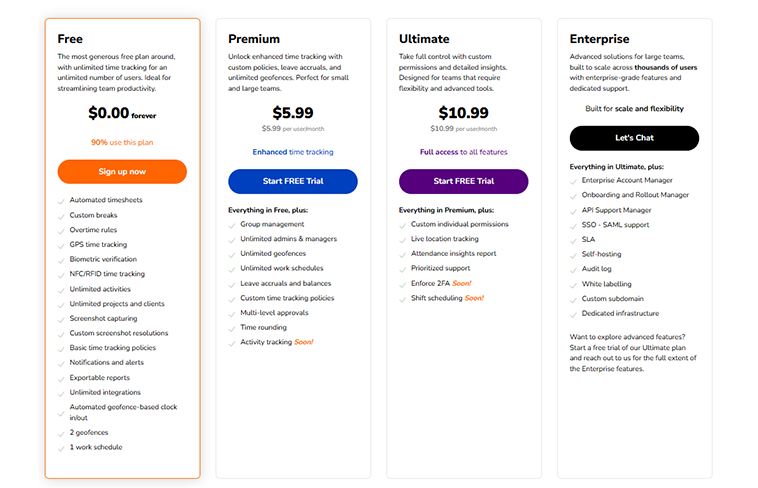
Task: Click the Premium $5.99 price
Action: pos(293,113)
